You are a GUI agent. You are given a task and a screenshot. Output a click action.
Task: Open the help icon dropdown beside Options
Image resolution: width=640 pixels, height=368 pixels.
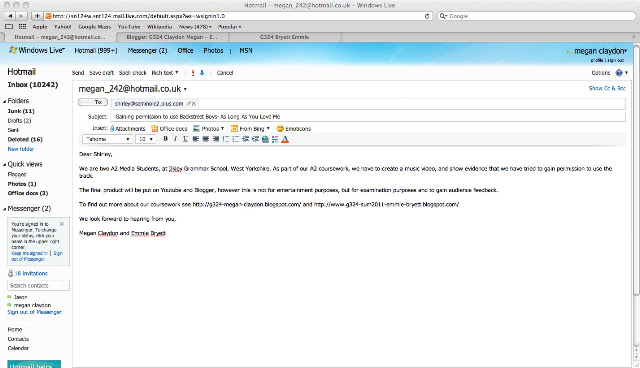622,73
